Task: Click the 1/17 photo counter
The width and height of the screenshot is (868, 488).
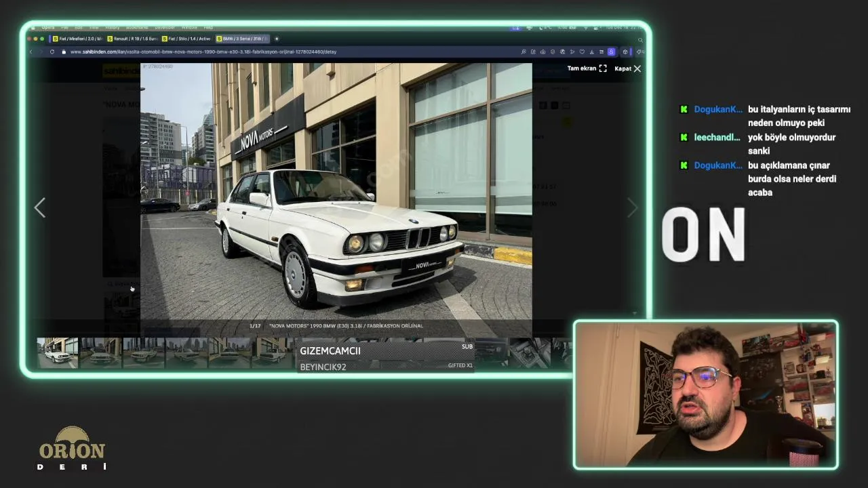Action: [255, 326]
